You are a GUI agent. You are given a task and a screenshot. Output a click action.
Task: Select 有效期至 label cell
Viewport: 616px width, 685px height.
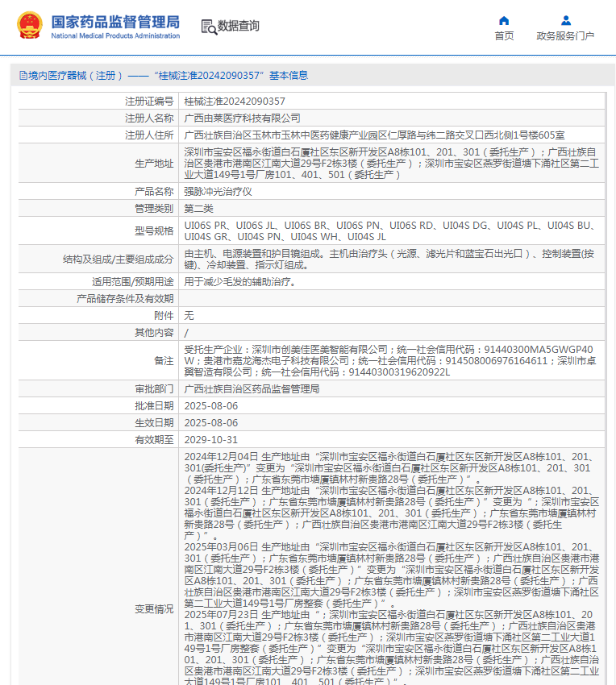(x=98, y=440)
